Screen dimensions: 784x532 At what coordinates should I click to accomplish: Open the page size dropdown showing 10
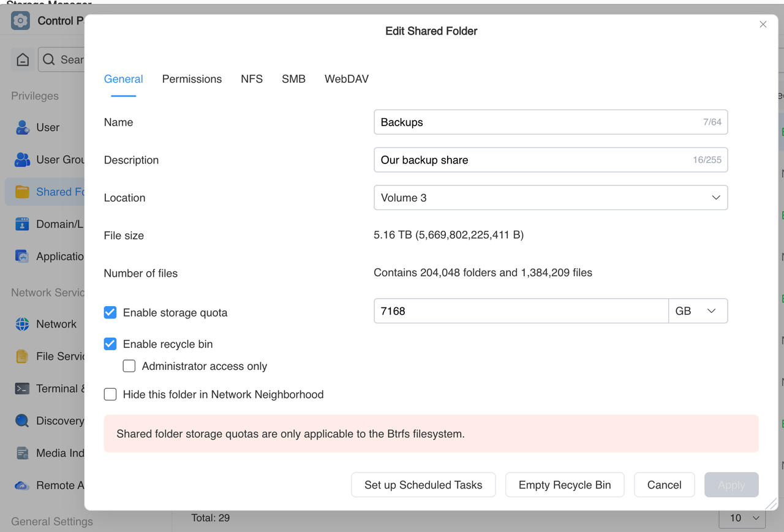click(742, 518)
